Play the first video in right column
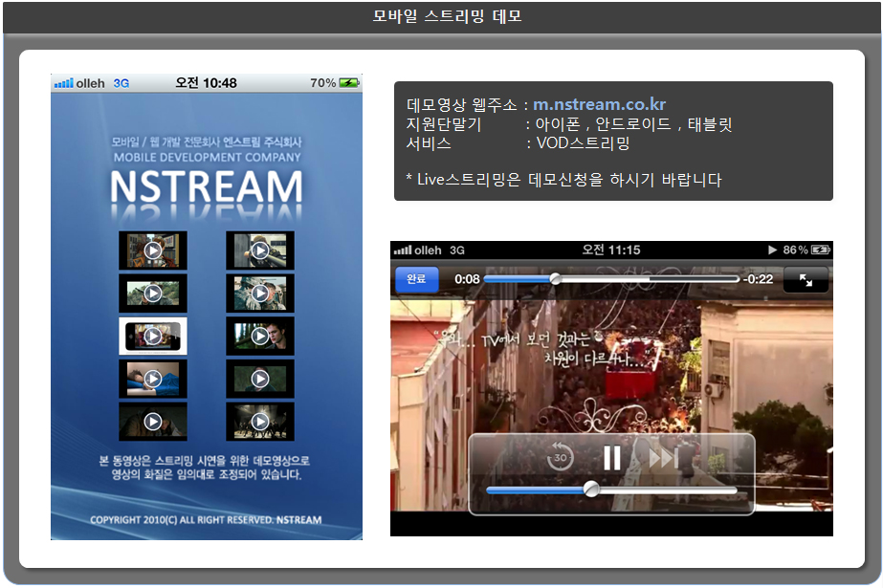This screenshot has width=883, height=588. click(260, 250)
